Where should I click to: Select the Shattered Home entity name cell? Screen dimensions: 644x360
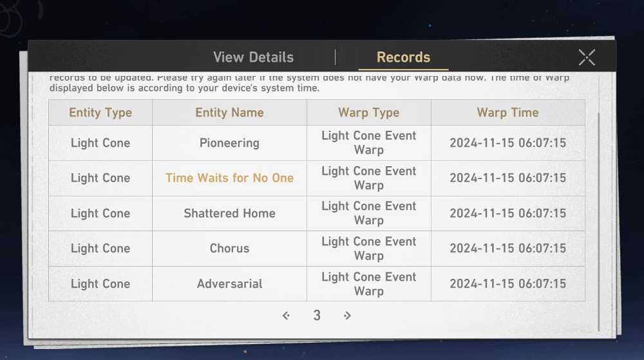(229, 213)
